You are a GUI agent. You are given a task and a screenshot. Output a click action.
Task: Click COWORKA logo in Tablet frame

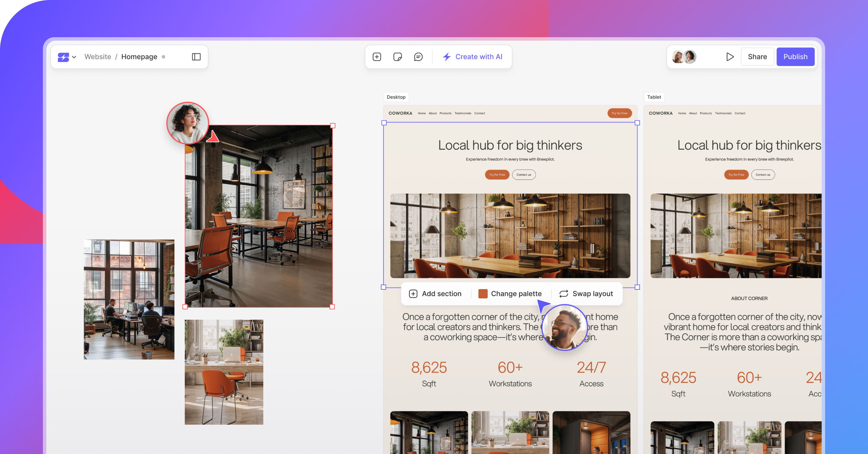pyautogui.click(x=661, y=113)
